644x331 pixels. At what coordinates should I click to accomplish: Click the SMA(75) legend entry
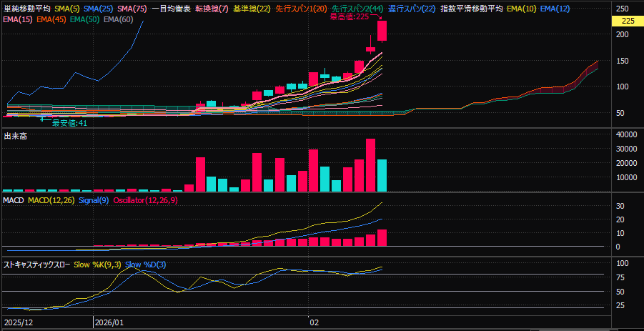point(132,8)
